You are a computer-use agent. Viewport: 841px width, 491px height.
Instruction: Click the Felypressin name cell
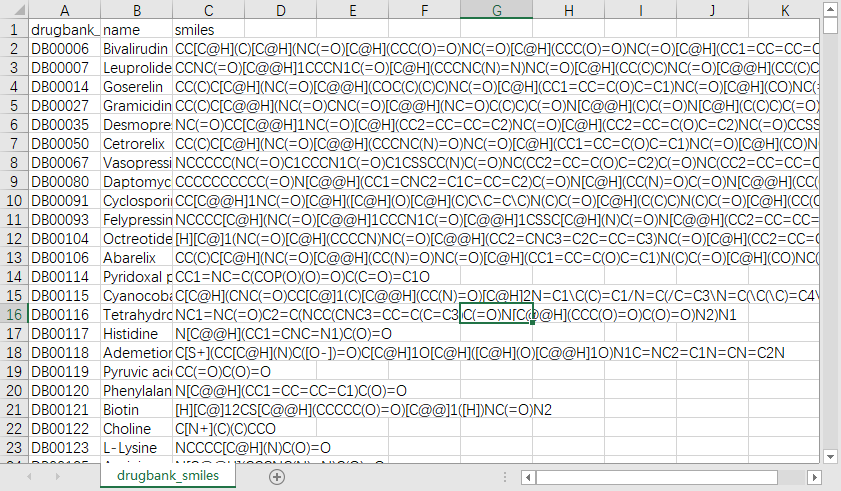pyautogui.click(x=137, y=220)
